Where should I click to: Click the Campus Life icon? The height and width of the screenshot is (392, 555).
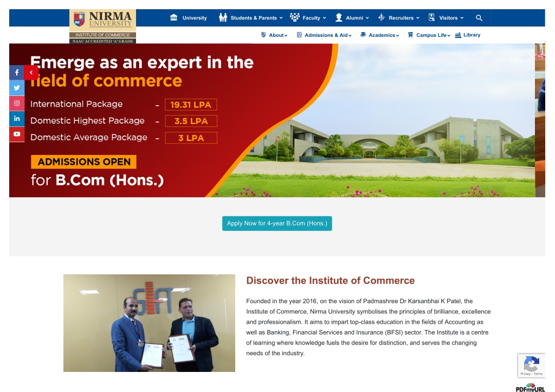(410, 35)
